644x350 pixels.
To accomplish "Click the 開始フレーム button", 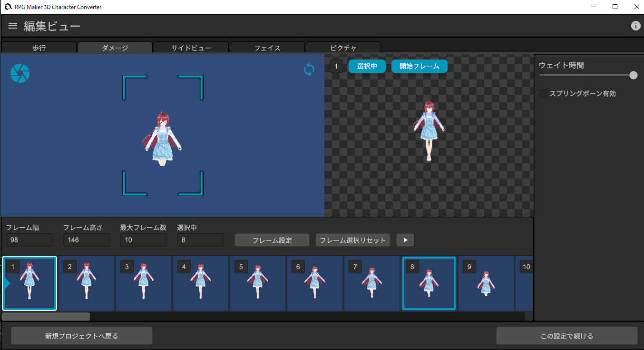I will pos(419,66).
